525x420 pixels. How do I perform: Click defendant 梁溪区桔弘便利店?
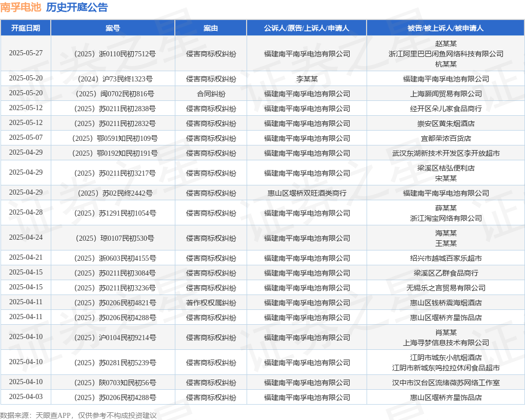446,168
